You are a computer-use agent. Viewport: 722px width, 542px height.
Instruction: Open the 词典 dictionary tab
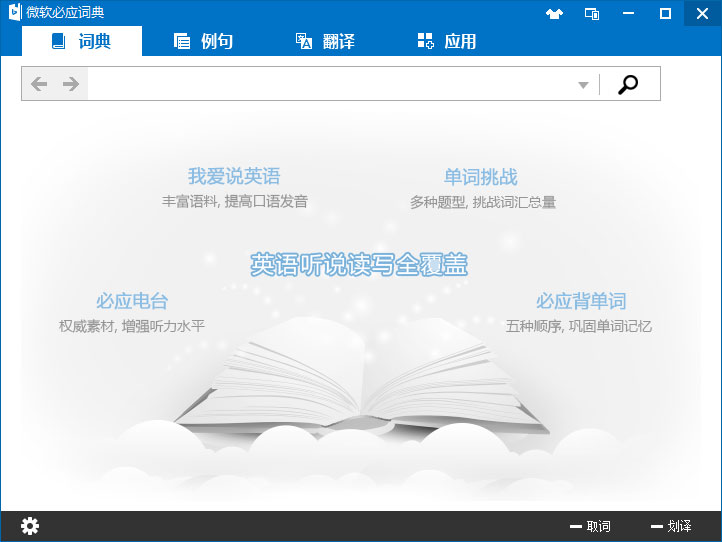(82, 41)
